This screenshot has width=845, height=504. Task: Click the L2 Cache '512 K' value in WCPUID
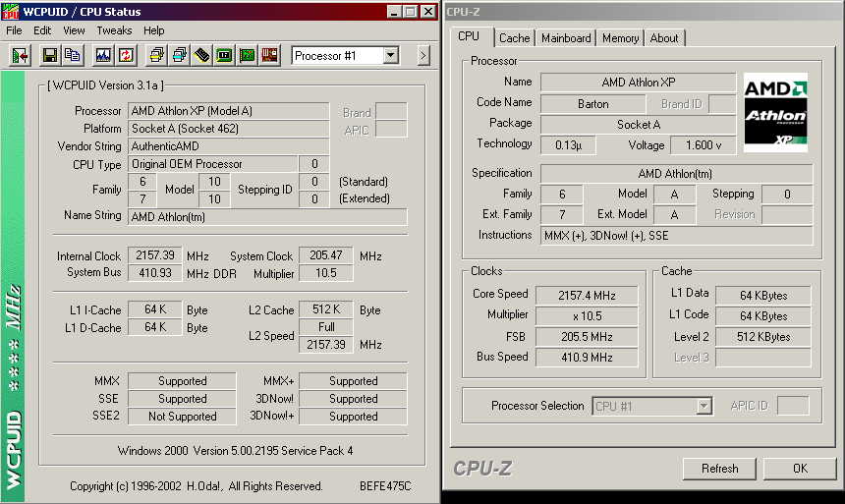coord(325,309)
